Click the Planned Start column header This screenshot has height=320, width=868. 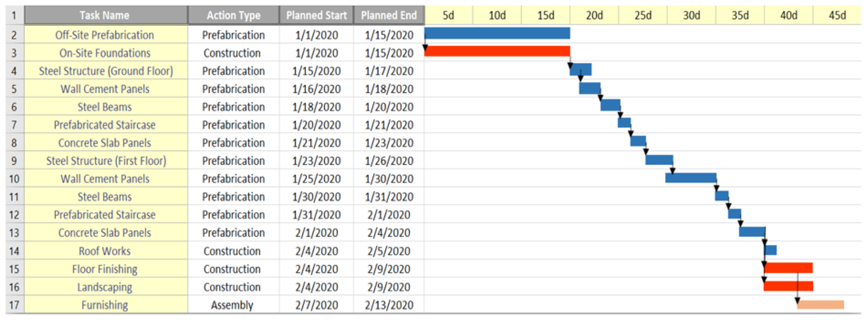point(316,15)
